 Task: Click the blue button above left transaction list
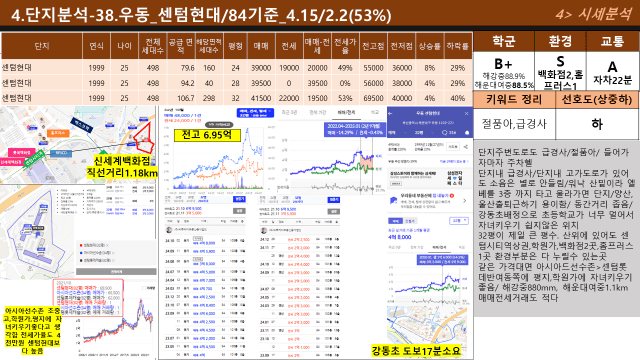(239, 199)
